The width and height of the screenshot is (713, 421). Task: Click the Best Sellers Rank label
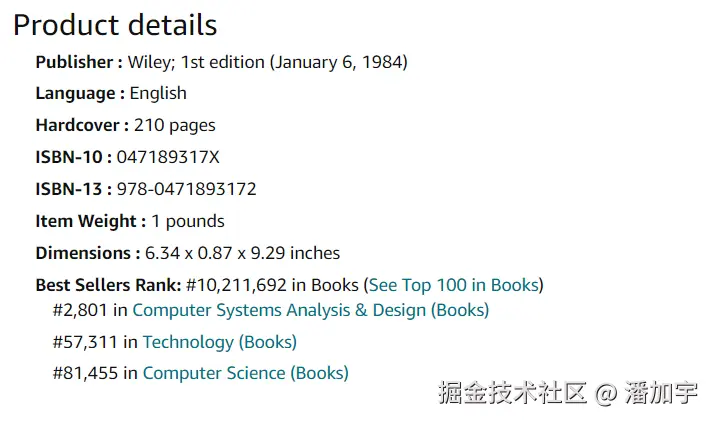pyautogui.click(x=109, y=285)
